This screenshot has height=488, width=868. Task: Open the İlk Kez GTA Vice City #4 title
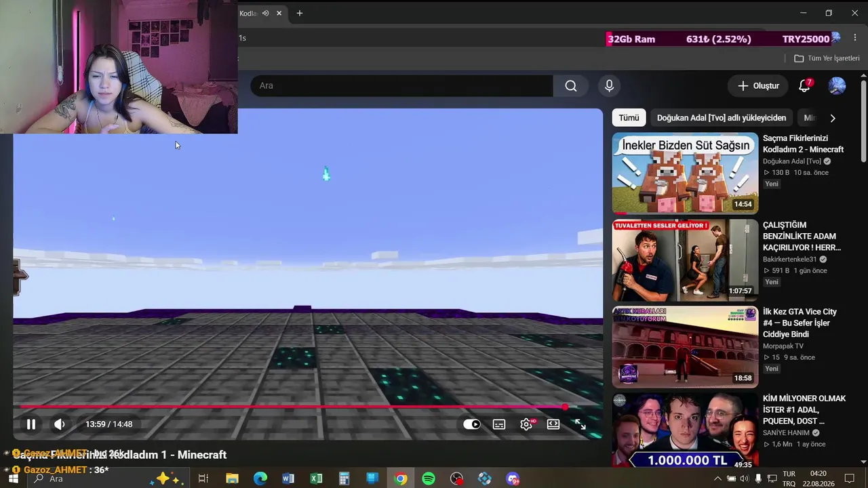click(x=800, y=323)
